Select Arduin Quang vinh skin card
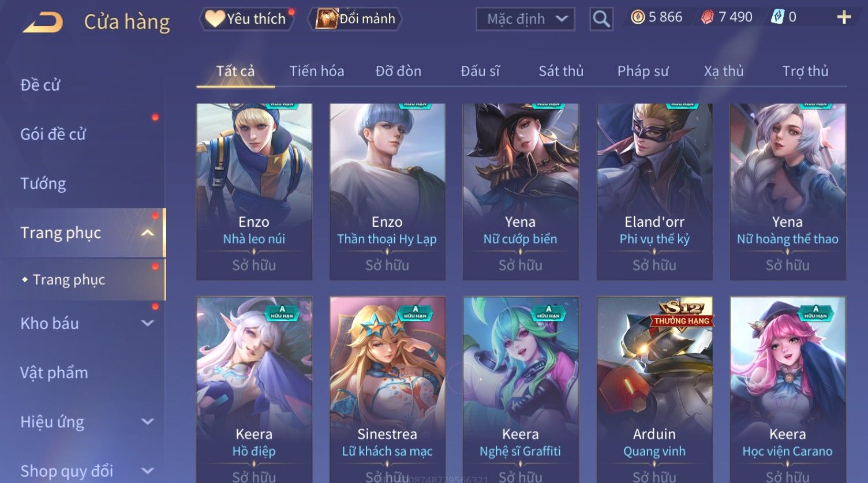868x483 pixels. click(654, 390)
